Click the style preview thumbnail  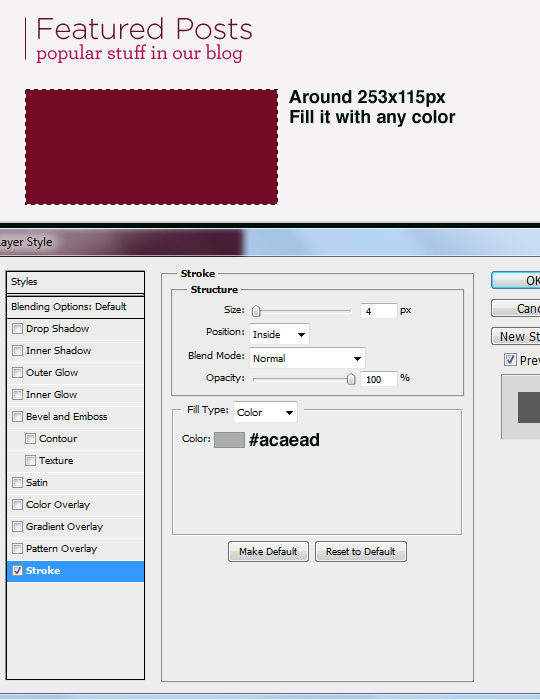[x=521, y=407]
